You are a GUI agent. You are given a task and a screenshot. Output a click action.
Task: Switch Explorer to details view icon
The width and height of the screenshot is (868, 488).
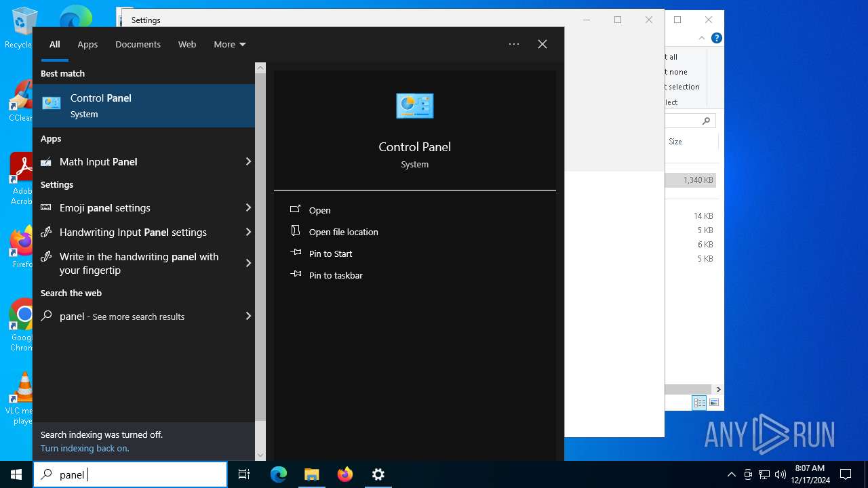pos(699,403)
